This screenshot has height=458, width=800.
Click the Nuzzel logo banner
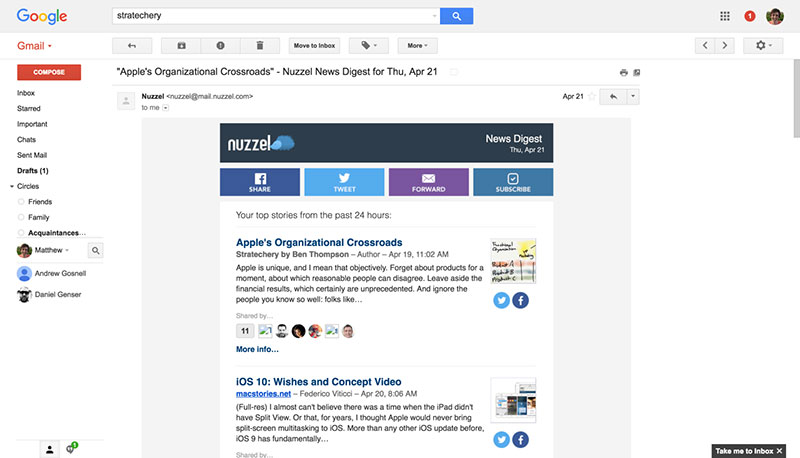[261, 143]
